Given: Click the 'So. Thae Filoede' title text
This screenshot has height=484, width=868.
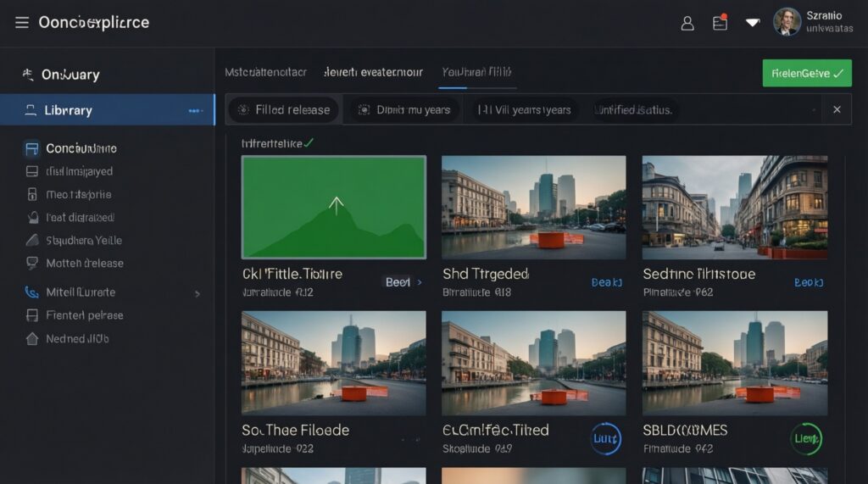Looking at the screenshot, I should pos(295,431).
